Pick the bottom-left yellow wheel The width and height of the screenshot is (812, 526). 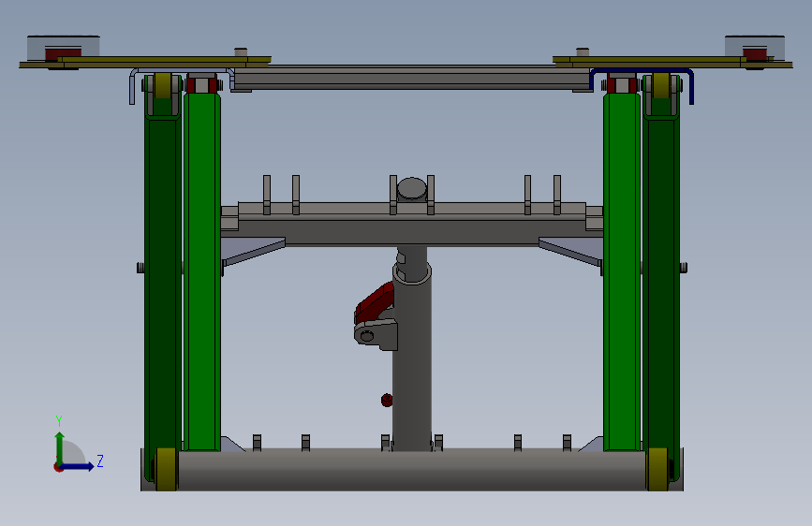click(166, 469)
